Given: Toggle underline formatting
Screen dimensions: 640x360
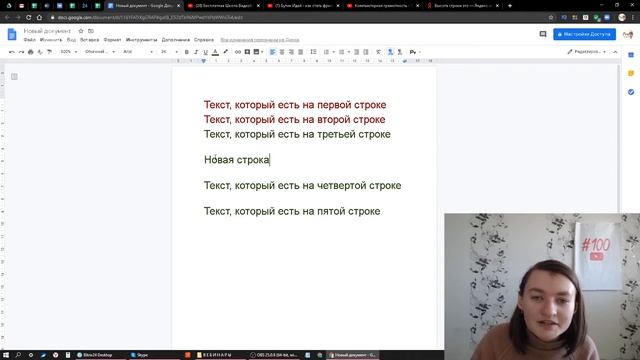Looking at the screenshot, I should tap(205, 52).
